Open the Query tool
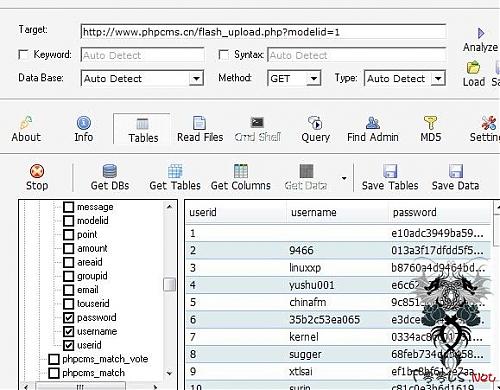 315,123
